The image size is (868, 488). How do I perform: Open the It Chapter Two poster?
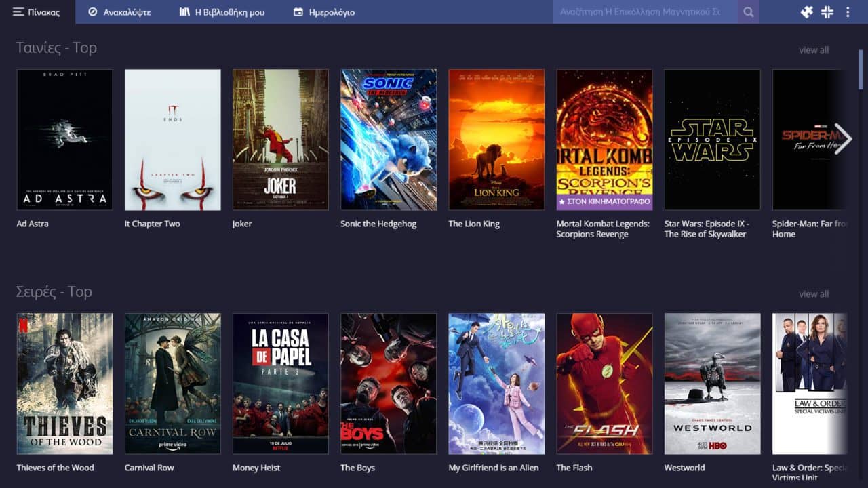(172, 140)
